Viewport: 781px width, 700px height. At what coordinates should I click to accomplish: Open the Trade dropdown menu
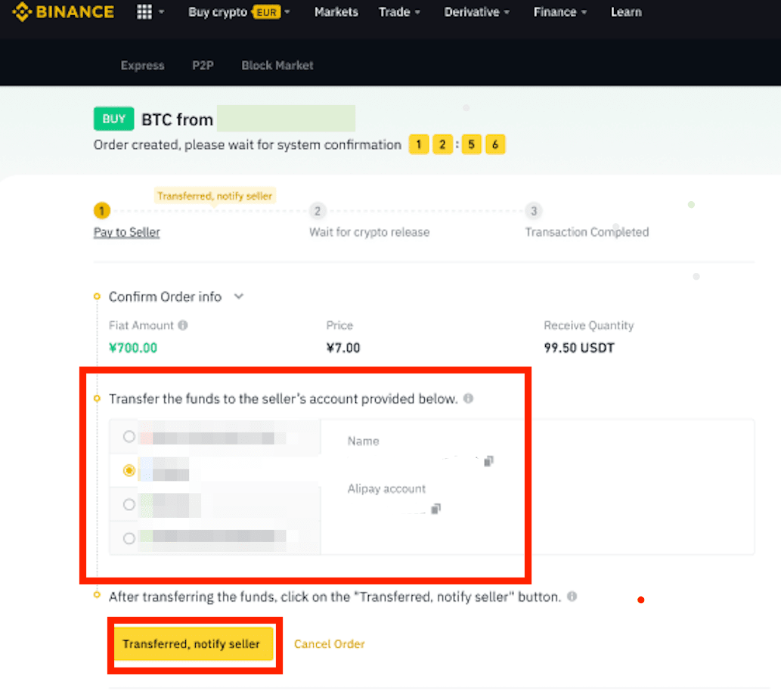coord(399,12)
